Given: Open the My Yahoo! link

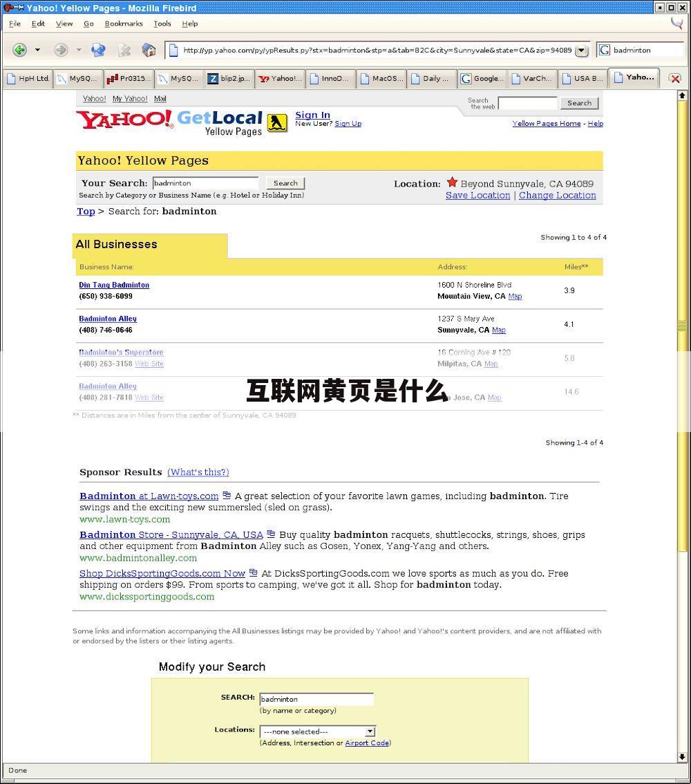Looking at the screenshot, I should [130, 98].
